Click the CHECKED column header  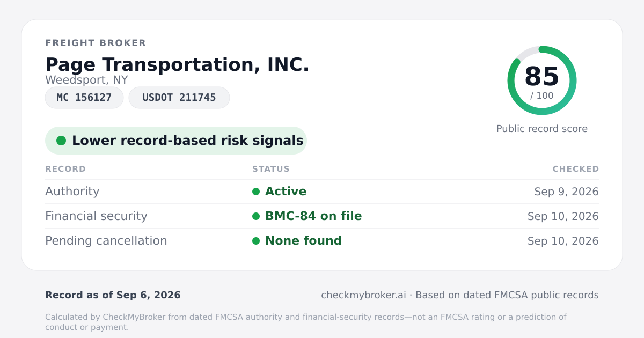click(576, 169)
